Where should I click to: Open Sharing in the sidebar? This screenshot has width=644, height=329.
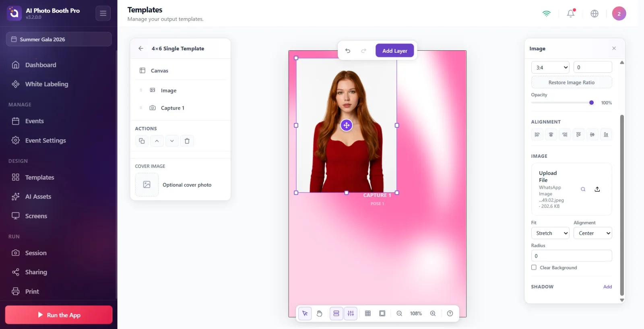59,272
